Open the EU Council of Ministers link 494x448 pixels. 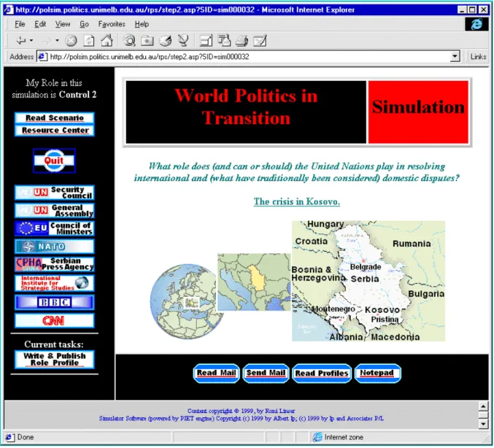tap(55, 228)
